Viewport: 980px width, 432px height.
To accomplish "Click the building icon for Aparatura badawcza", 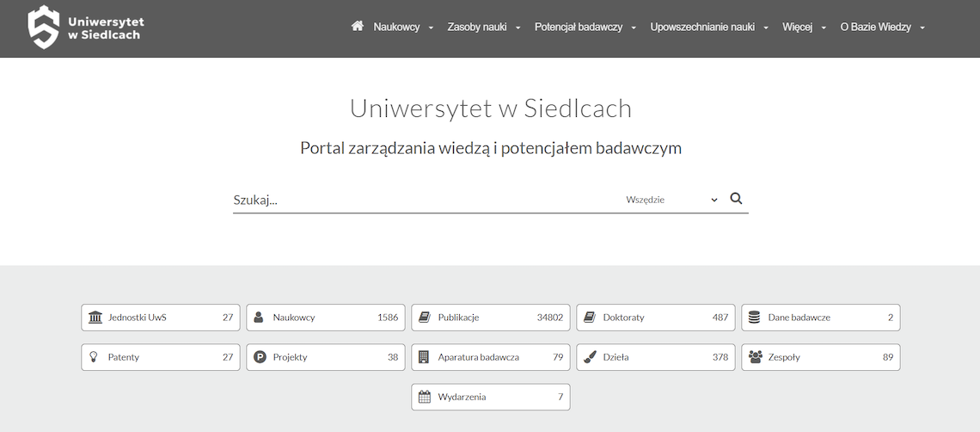I will (424, 357).
